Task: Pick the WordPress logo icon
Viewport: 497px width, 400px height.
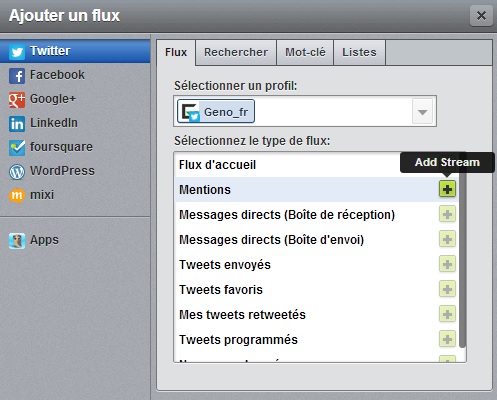Action: 17,172
